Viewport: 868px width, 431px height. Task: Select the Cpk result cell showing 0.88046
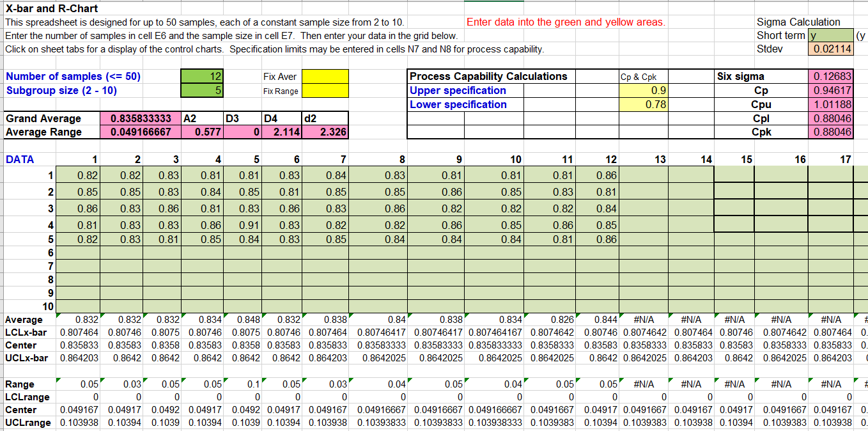coord(832,130)
